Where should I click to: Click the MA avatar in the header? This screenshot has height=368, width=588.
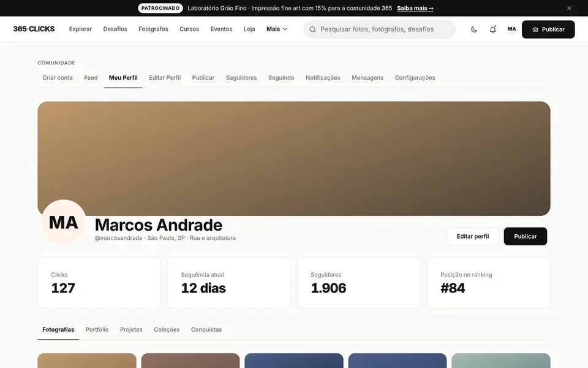pyautogui.click(x=511, y=29)
